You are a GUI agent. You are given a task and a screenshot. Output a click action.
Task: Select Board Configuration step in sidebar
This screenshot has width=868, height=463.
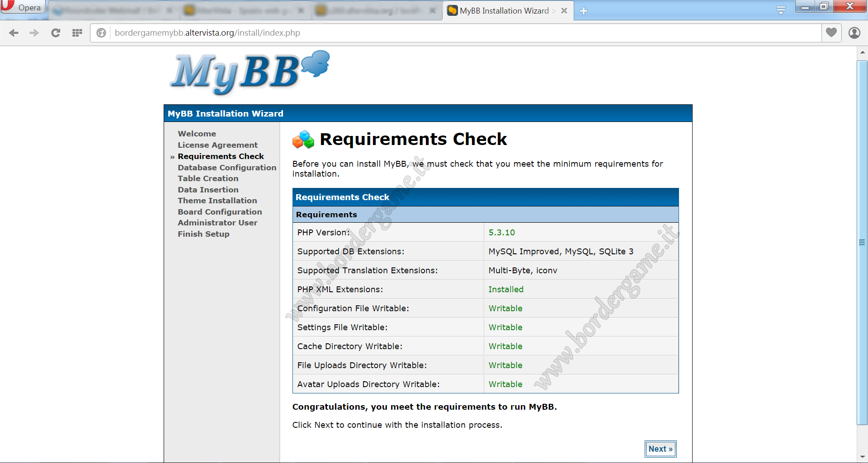[x=220, y=212]
